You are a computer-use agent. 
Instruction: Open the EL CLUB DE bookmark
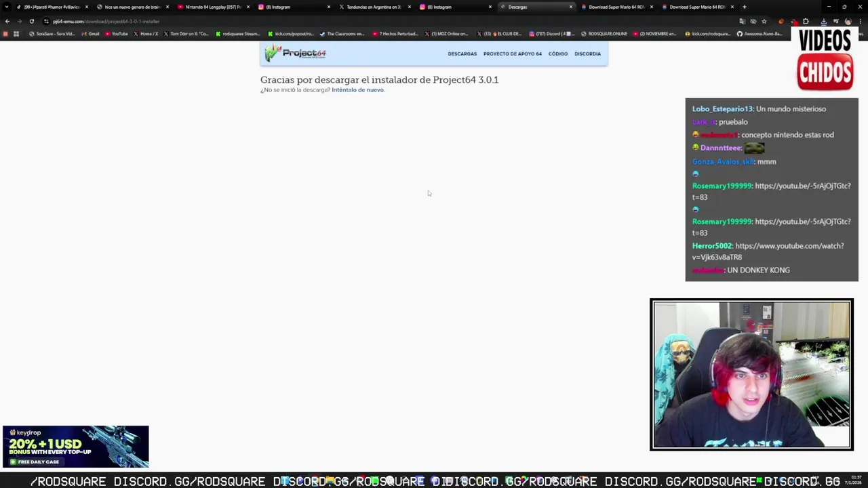(499, 34)
